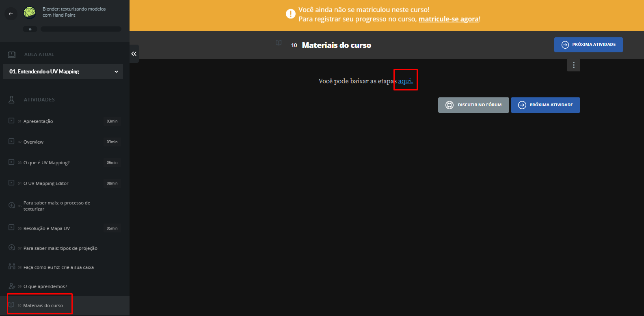Click icon beside O que aprendemos?
The width and height of the screenshot is (644, 316).
[12, 286]
